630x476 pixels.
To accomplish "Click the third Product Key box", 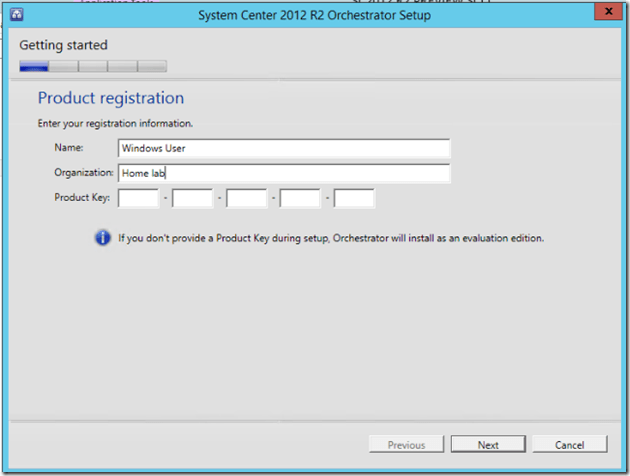I will click(x=246, y=198).
